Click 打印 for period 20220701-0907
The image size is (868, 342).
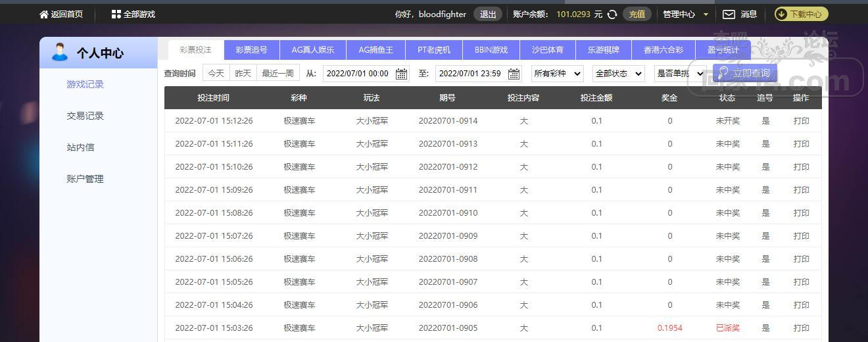coord(801,282)
